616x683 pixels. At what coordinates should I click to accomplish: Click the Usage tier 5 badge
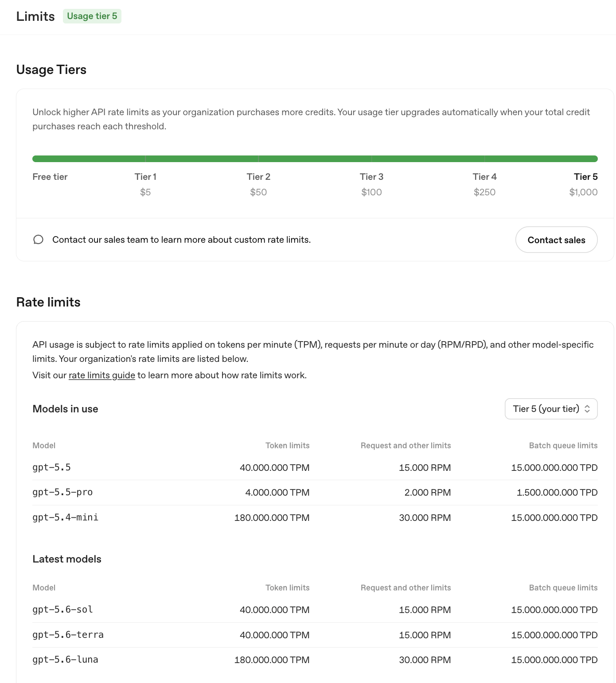[x=92, y=16]
